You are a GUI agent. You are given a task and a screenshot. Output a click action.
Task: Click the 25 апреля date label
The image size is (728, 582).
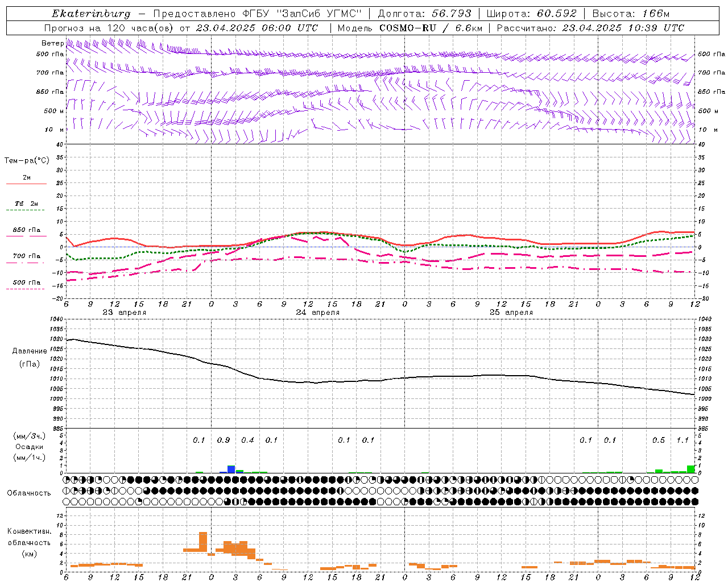511,313
